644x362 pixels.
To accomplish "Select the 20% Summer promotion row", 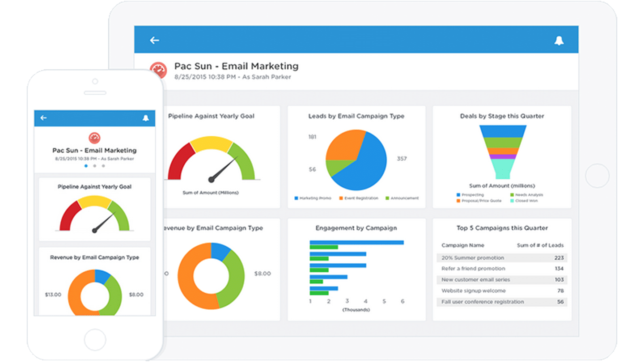I will coord(502,258).
